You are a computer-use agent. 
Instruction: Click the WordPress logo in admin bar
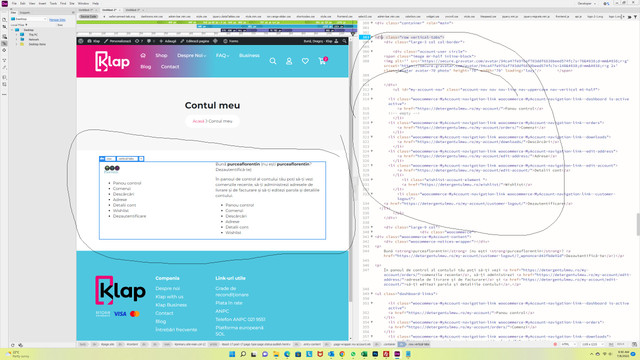click(81, 41)
